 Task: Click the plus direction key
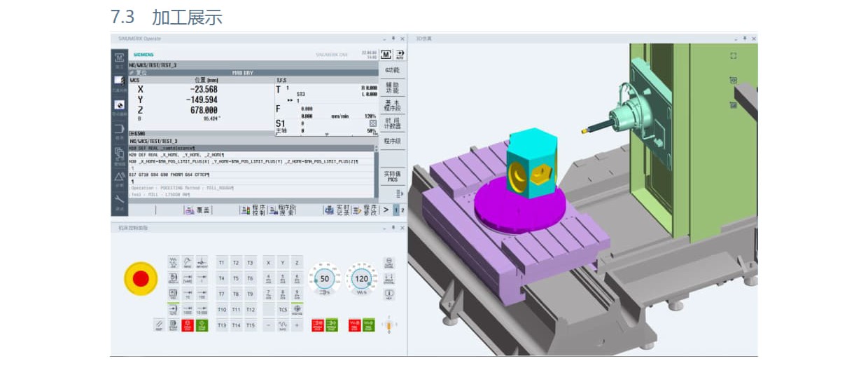(297, 325)
